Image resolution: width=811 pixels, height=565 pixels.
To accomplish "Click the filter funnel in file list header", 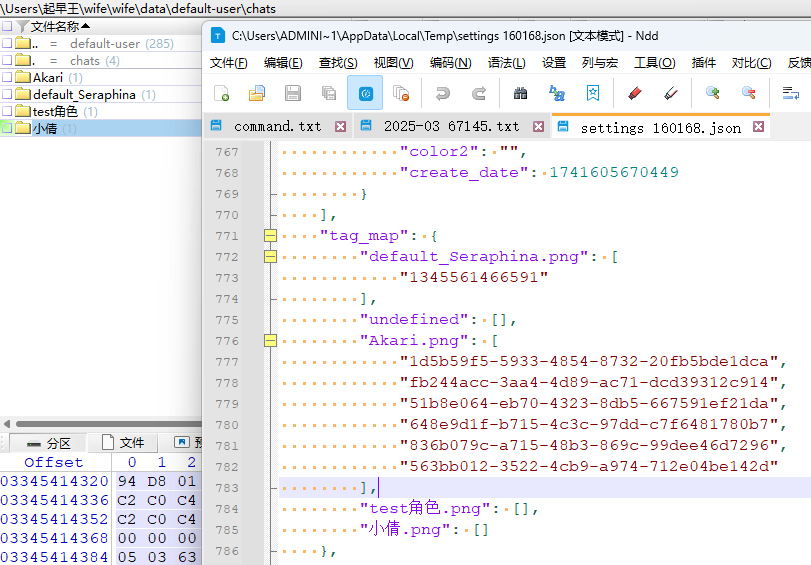I will pyautogui.click(x=22, y=26).
